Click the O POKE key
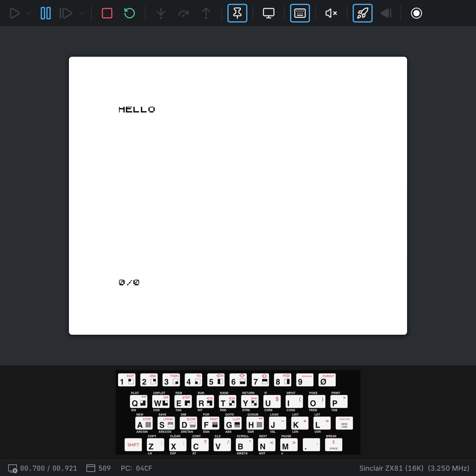The width and height of the screenshot is (476, 476). pyautogui.click(x=317, y=402)
